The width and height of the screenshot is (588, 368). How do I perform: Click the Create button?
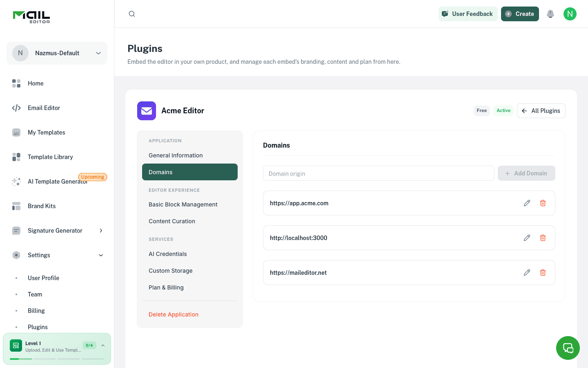coord(520,14)
